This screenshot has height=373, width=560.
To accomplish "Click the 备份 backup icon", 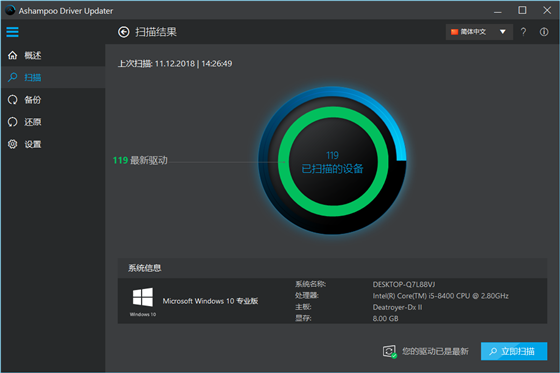I will pos(12,100).
